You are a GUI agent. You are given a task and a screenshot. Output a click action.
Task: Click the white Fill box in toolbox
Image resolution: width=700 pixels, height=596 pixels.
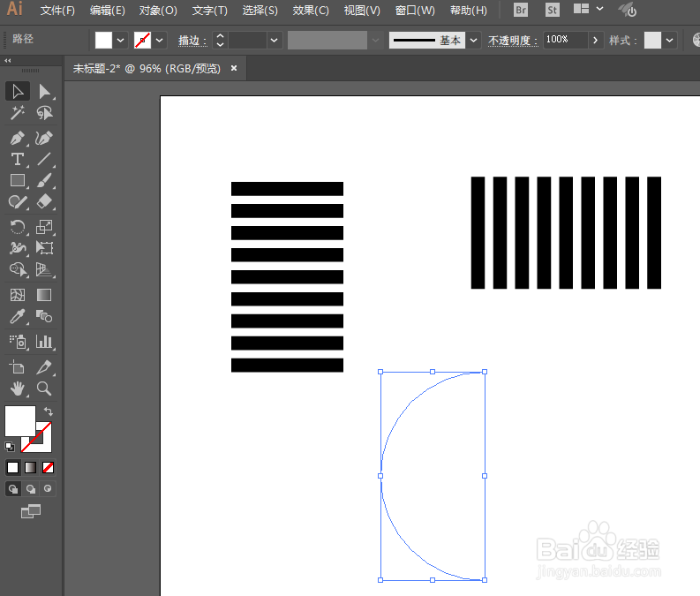pyautogui.click(x=19, y=420)
